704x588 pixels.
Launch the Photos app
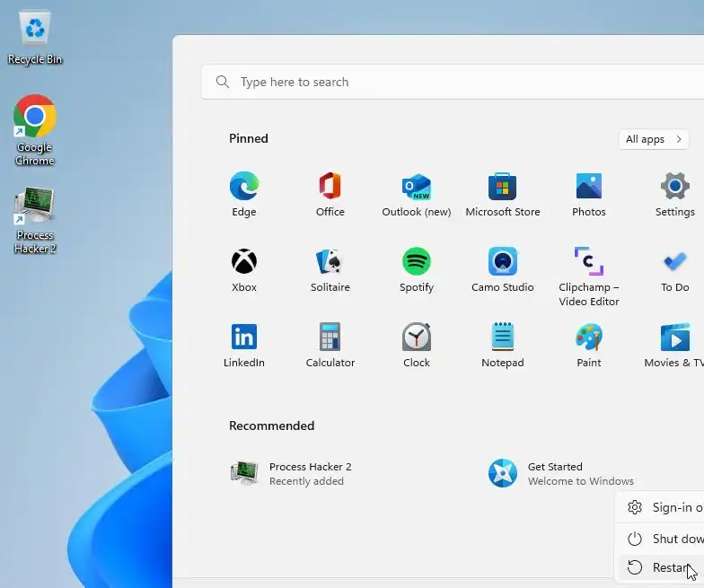coord(589,194)
